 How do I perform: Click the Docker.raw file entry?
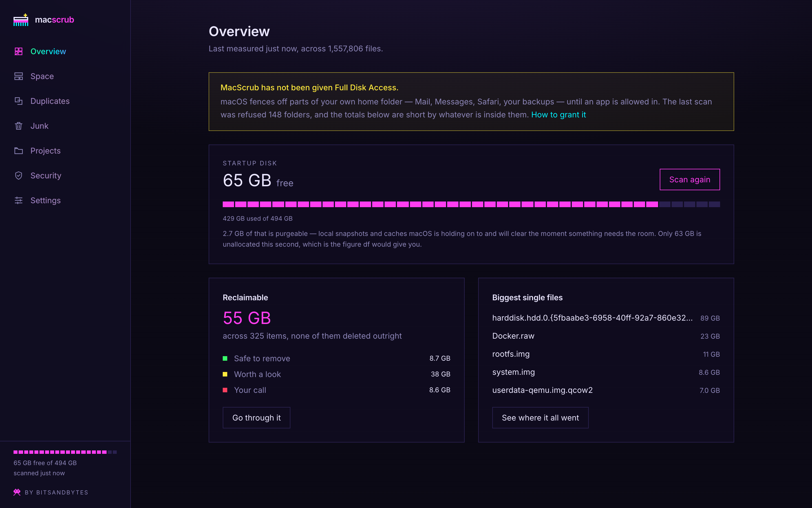513,336
